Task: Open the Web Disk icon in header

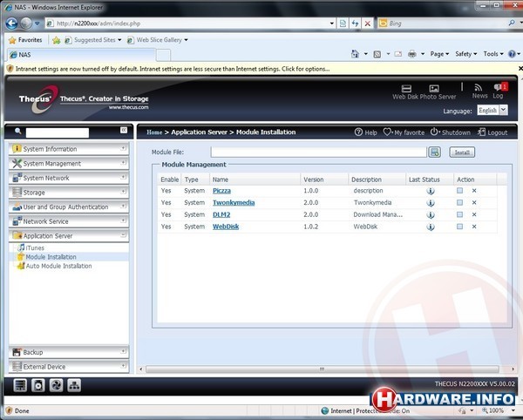Action: pos(407,88)
